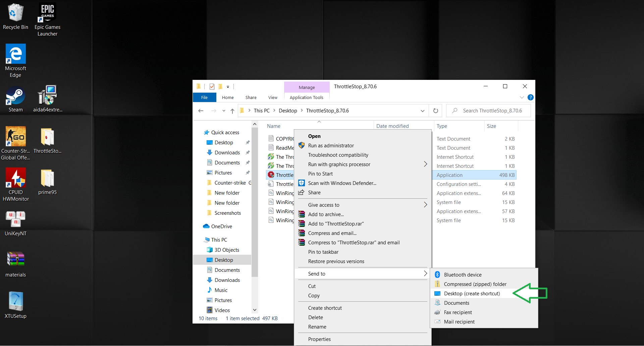Screen dimensions: 644x346
Task: Select Music in navigation pane
Action: [x=221, y=290]
